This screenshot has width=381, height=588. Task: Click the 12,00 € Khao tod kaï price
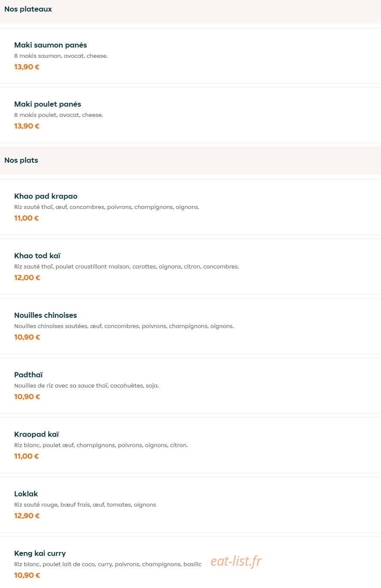27,278
